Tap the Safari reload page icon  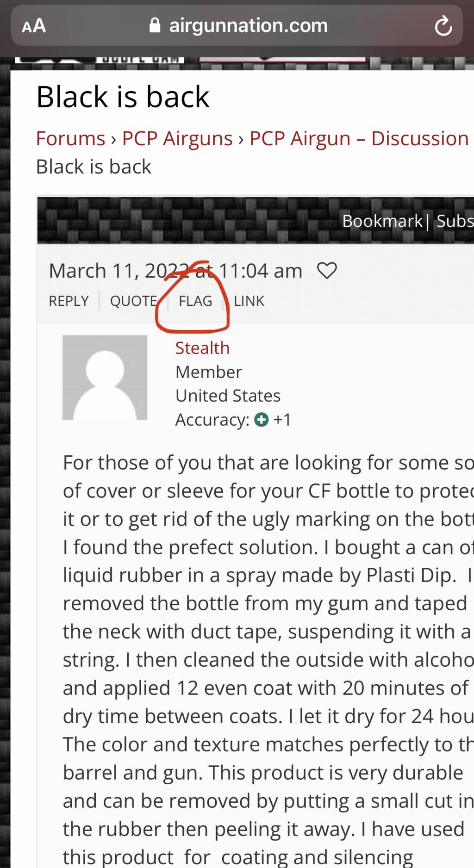pos(443,25)
